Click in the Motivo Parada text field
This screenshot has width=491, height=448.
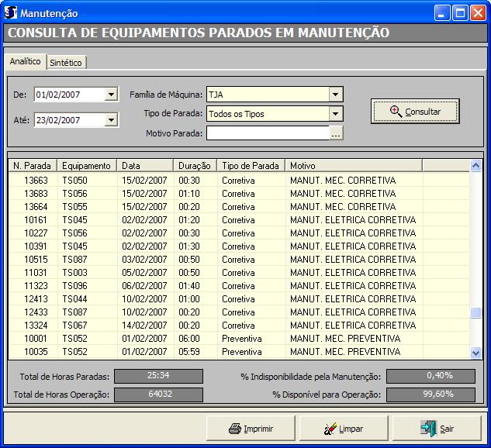pos(268,133)
